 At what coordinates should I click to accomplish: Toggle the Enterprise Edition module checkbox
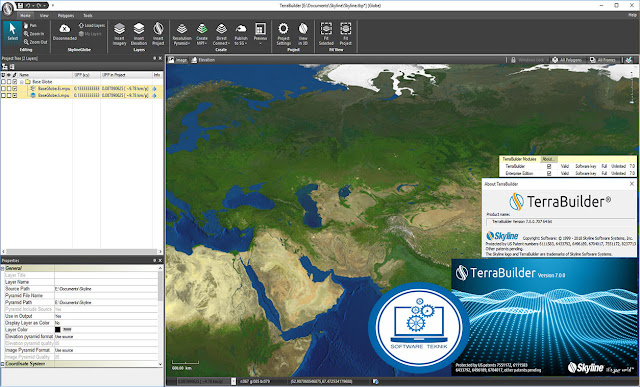(x=549, y=173)
